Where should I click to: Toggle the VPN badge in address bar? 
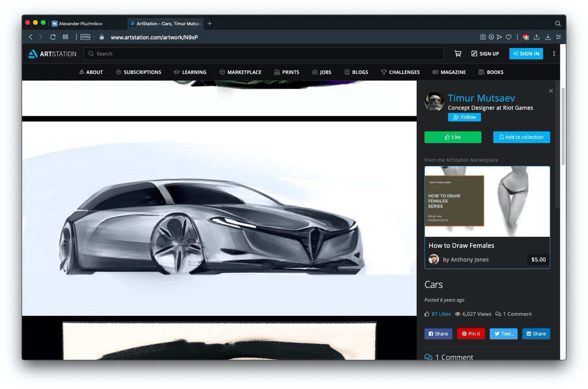(x=85, y=37)
